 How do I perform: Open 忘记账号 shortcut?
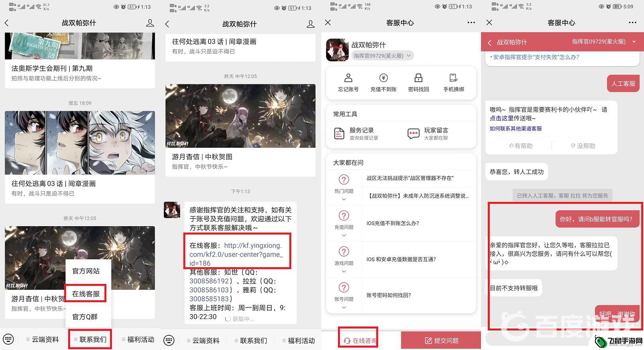pos(348,83)
